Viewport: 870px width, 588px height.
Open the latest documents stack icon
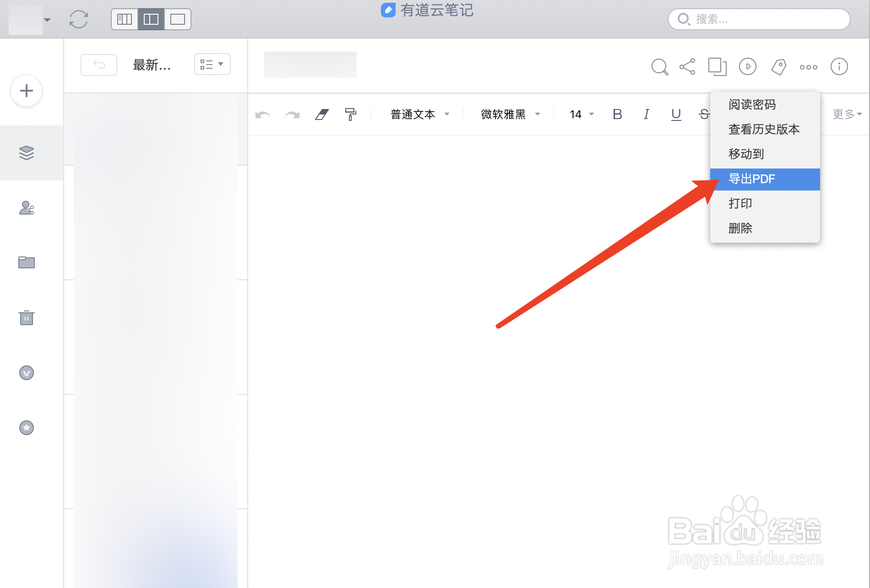(27, 152)
